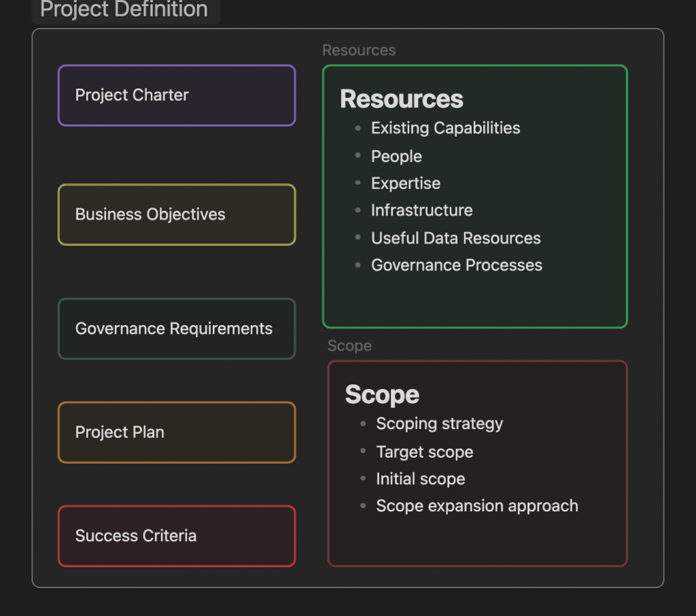Select Governance Processes list item

[456, 266]
